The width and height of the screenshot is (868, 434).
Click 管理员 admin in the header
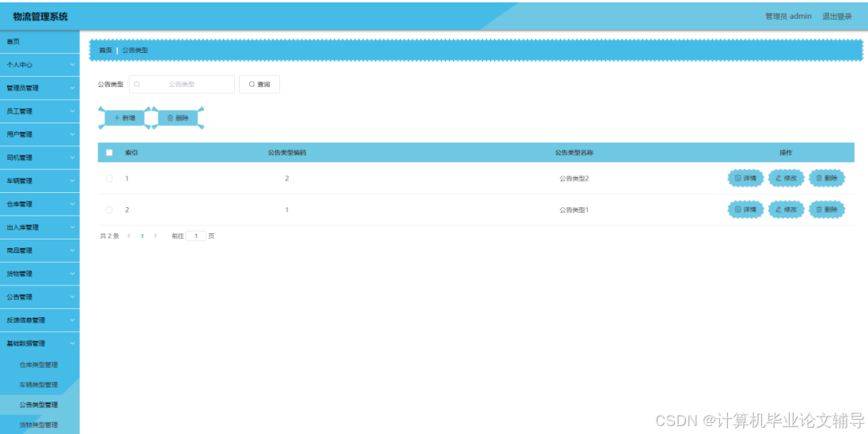click(x=788, y=17)
